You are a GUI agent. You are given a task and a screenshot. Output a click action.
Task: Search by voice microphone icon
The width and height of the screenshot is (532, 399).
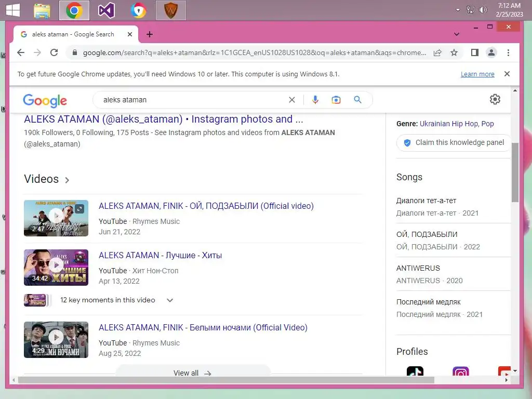coord(315,100)
